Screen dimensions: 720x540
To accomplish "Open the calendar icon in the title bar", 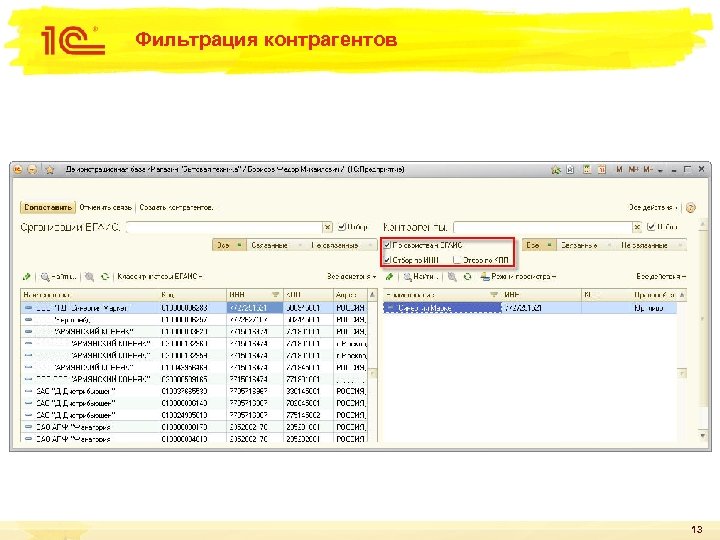I will (602, 169).
